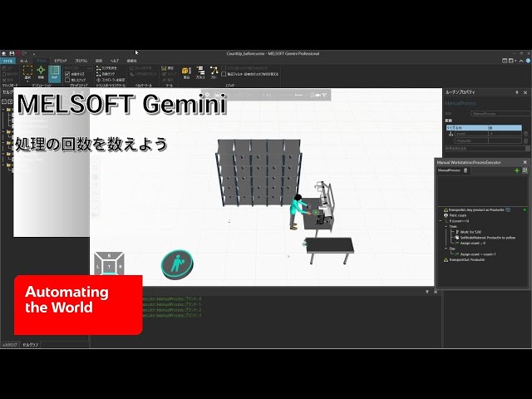Pin the output panel
Image resolution: width=532 pixels, height=399 pixels.
tap(427, 292)
